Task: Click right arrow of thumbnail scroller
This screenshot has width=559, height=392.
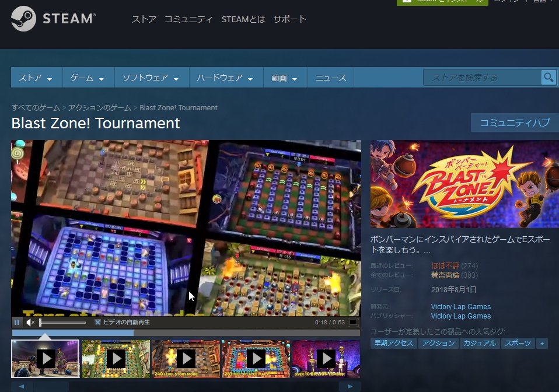Action: click(350, 387)
